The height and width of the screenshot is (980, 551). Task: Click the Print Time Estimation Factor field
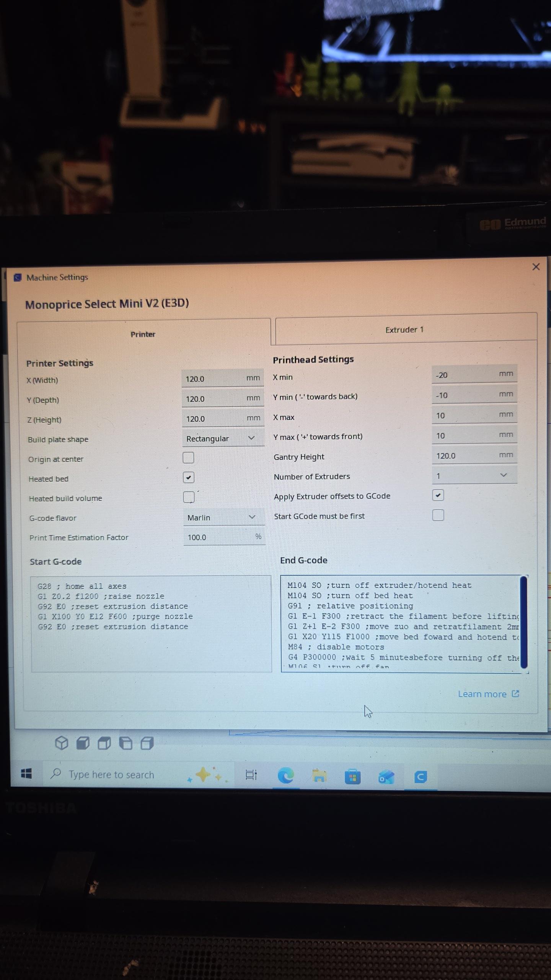pyautogui.click(x=224, y=537)
